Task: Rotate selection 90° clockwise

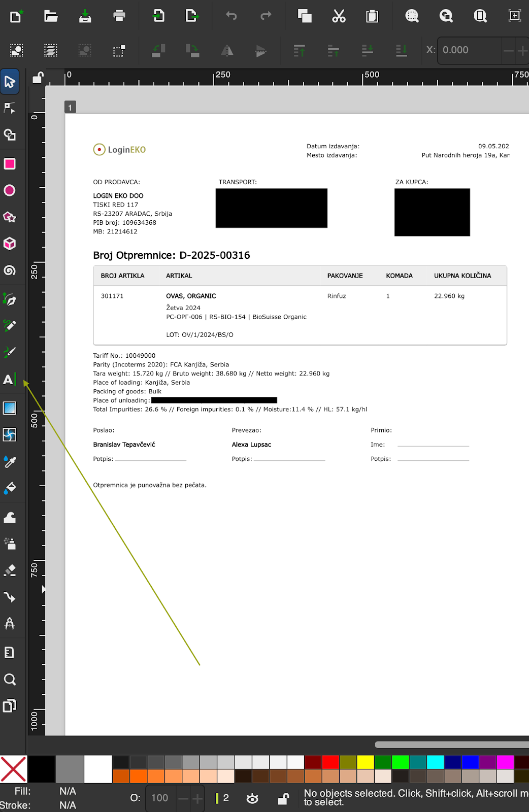Action: click(x=192, y=50)
